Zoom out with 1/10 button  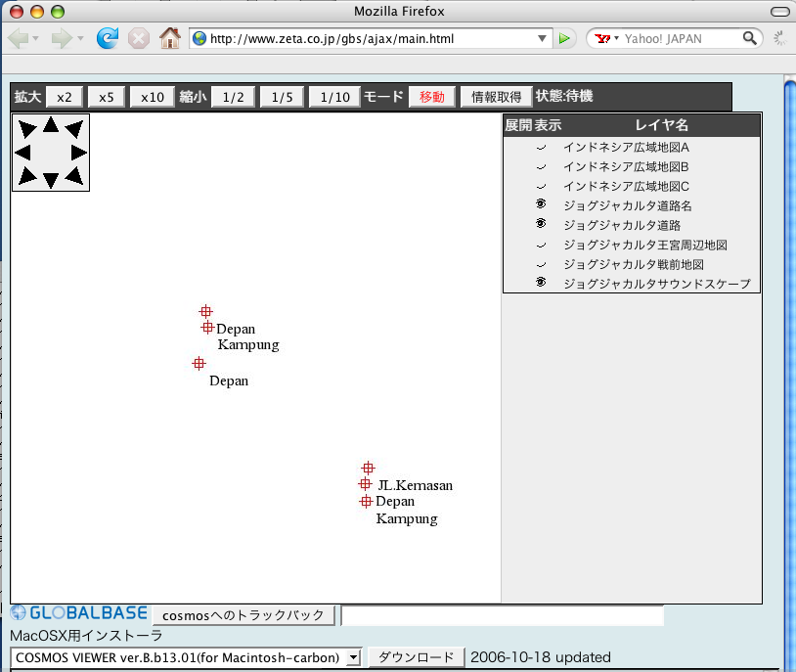point(335,97)
